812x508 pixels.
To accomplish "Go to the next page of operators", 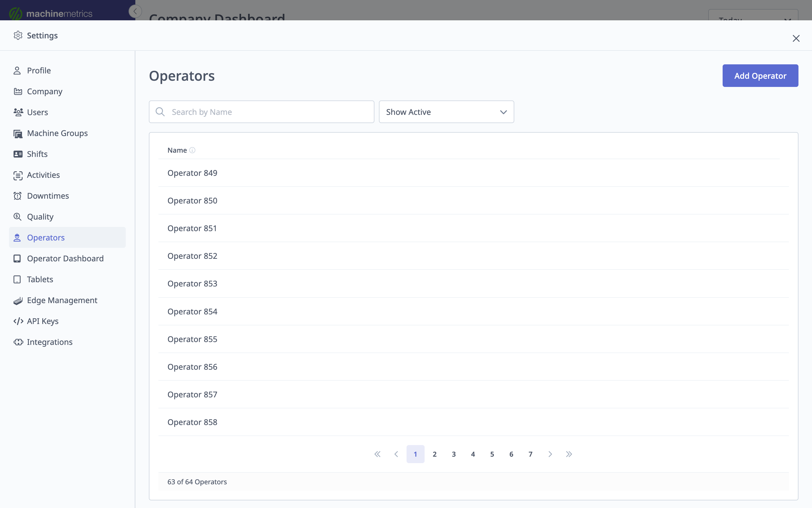I will 550,454.
